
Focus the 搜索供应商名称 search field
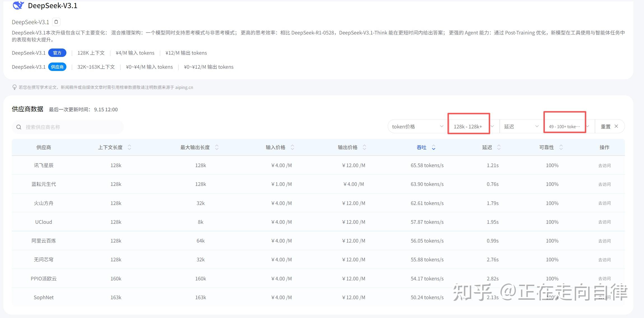68,127
